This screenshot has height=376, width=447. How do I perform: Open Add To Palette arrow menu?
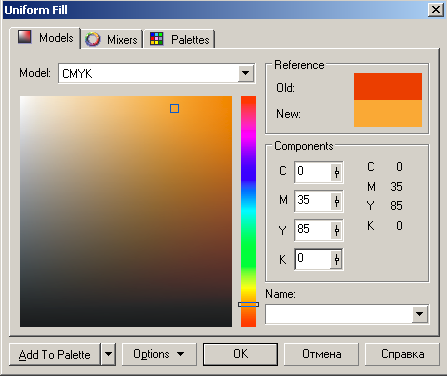[x=108, y=354]
